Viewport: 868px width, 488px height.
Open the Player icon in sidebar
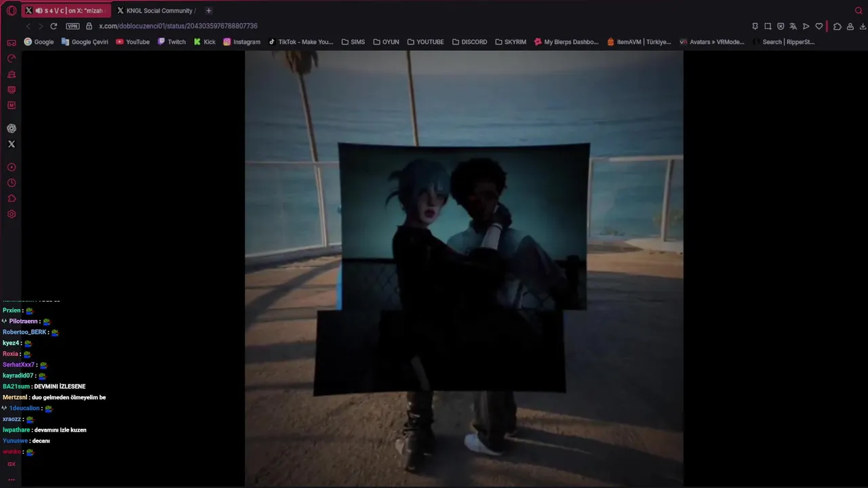click(12, 167)
